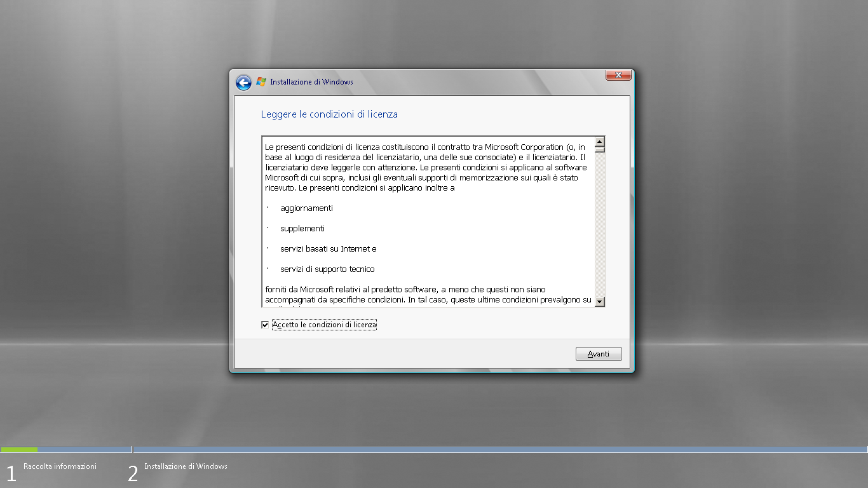Click the bullet text aggiornamenti
This screenshot has width=868, height=488.
(x=306, y=208)
